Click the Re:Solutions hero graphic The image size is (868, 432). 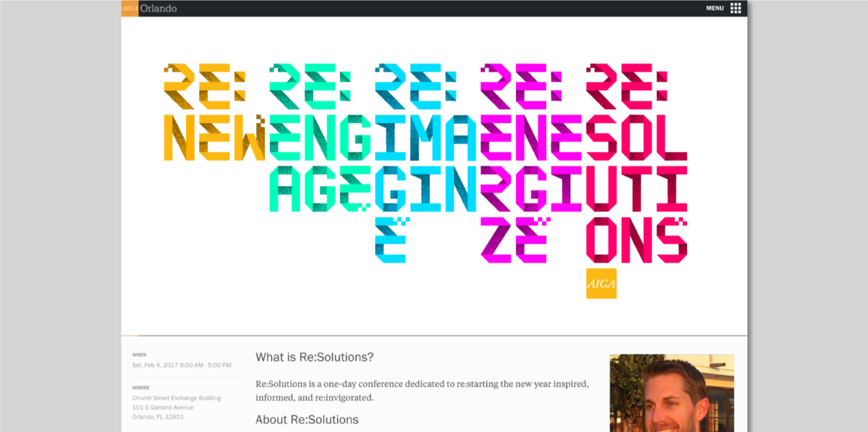pyautogui.click(x=425, y=180)
